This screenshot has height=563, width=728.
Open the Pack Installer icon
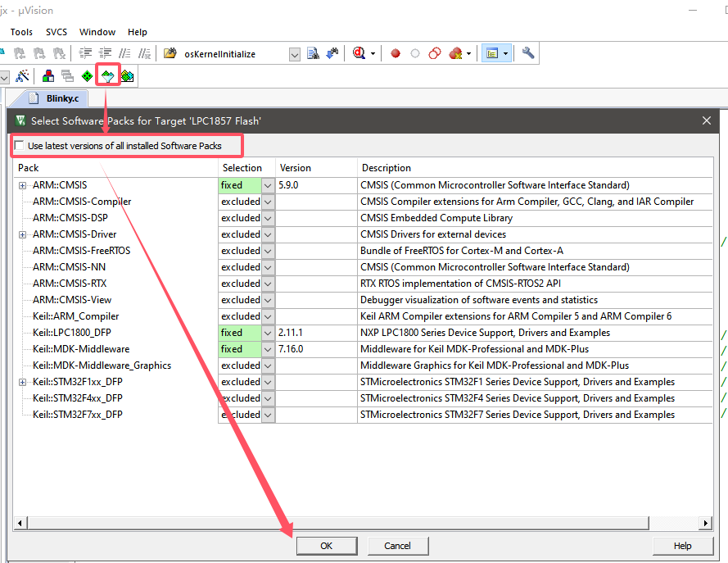coord(127,76)
